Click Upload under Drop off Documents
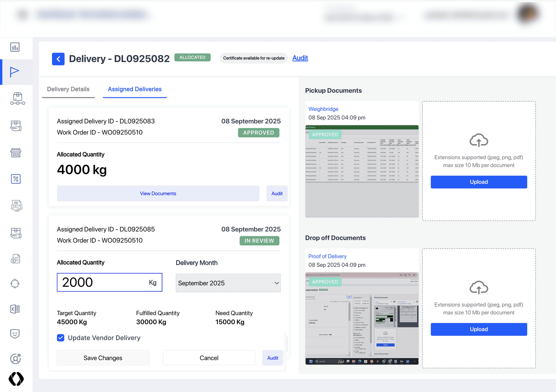The width and height of the screenshot is (556, 392). [479, 329]
